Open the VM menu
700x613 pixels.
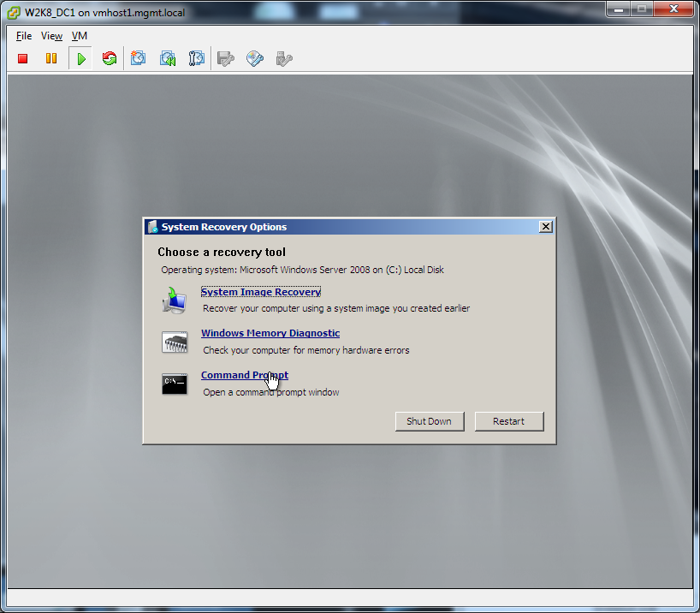[x=80, y=36]
